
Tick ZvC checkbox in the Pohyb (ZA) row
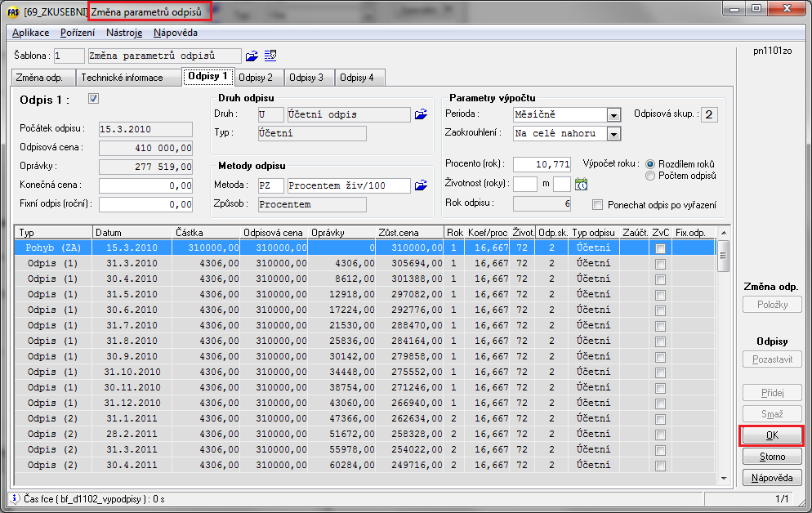tap(660, 248)
